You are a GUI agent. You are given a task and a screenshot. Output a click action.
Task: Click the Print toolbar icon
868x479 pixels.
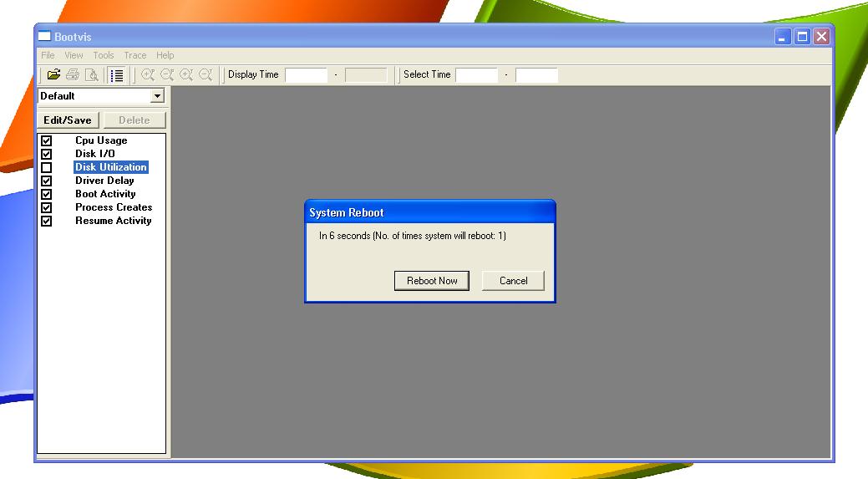tap(73, 74)
